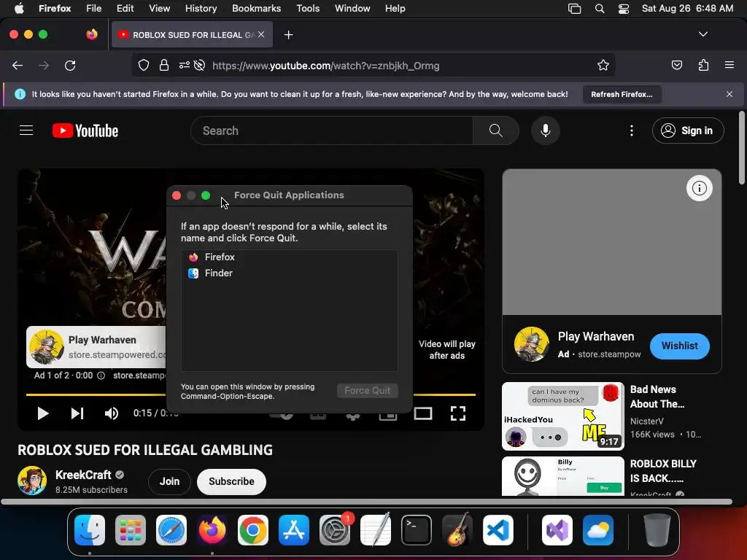Image resolution: width=747 pixels, height=560 pixels.
Task: Open the App Store from the Dock
Action: [x=294, y=530]
